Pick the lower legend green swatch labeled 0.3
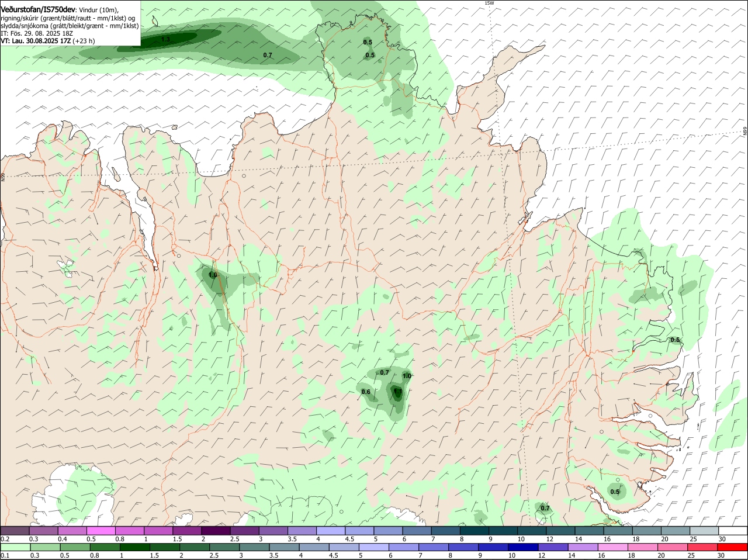This screenshot has height=560, width=748. pos(45,547)
